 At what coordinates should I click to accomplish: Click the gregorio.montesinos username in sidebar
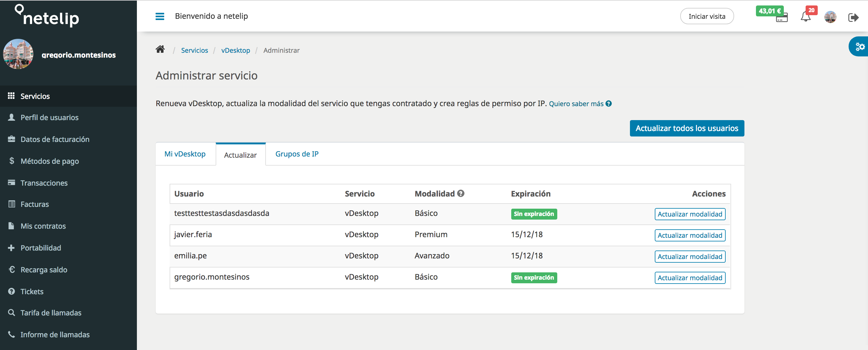(x=78, y=55)
